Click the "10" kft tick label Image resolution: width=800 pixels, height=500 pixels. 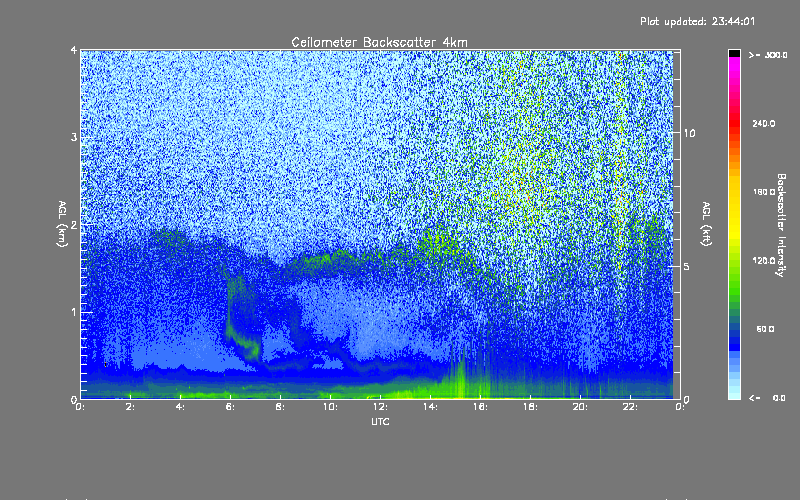[x=689, y=133]
